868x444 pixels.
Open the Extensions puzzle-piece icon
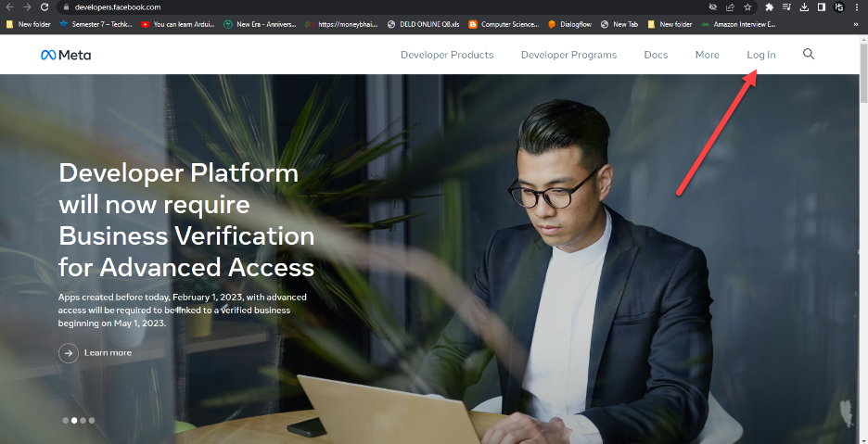pyautogui.click(x=769, y=7)
